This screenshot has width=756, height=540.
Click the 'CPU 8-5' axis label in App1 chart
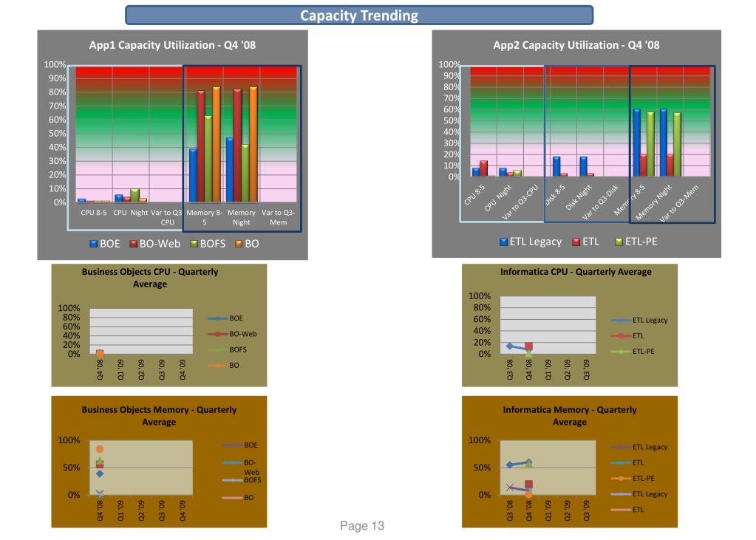tap(94, 213)
